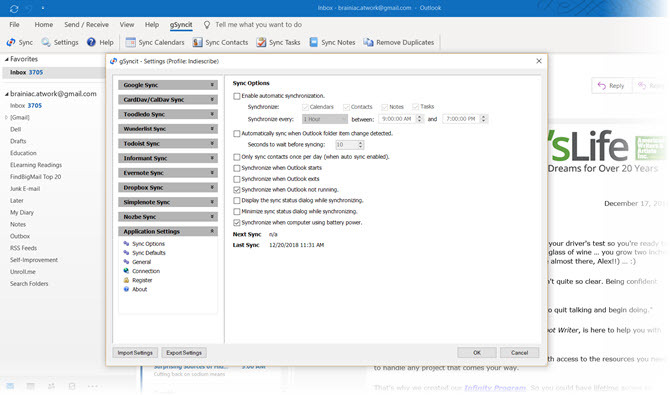Open the Help ribbon tab

pyautogui.click(x=152, y=25)
